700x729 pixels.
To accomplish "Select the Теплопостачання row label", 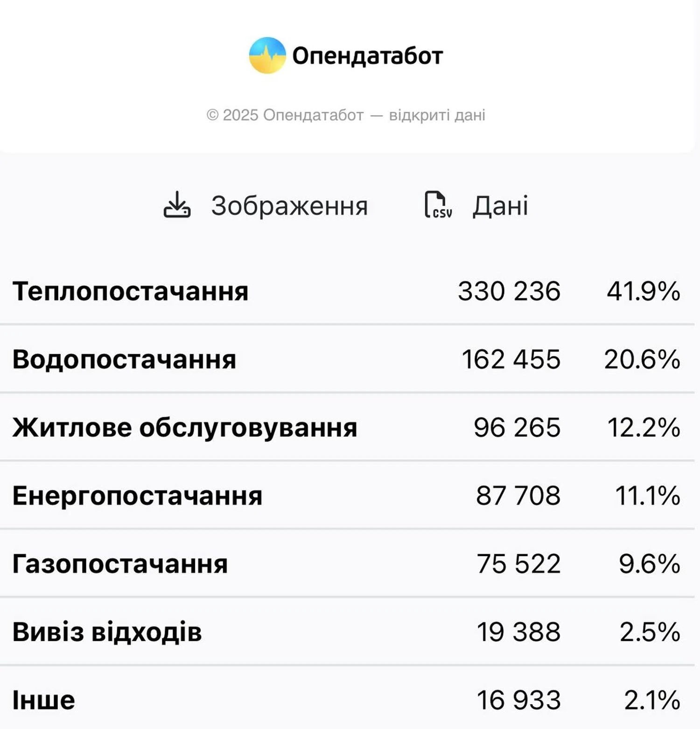I will click(x=130, y=291).
